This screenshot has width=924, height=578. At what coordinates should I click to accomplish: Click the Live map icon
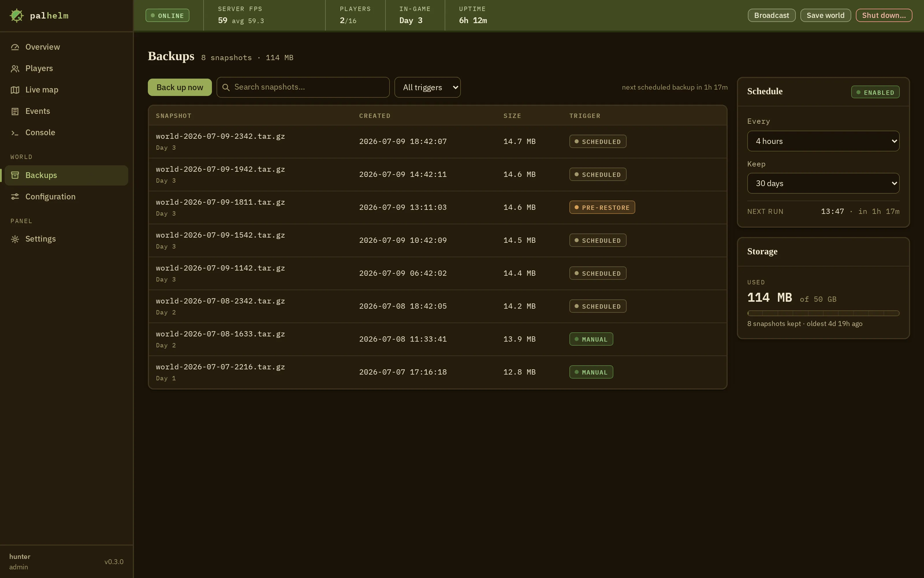point(15,90)
